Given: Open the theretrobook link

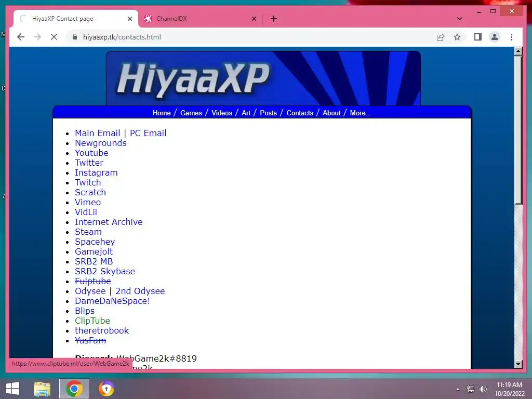Looking at the screenshot, I should point(102,330).
